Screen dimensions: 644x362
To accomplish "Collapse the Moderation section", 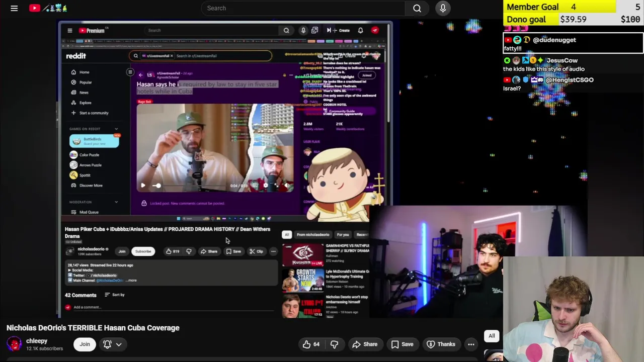I will tap(116, 202).
